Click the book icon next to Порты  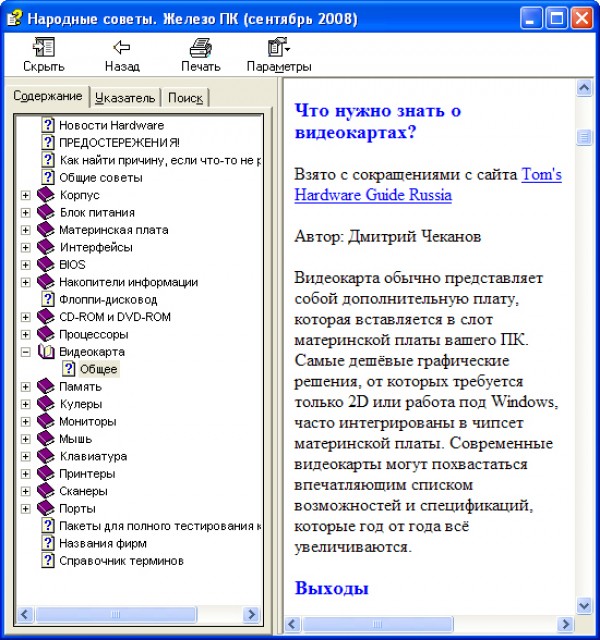point(46,509)
